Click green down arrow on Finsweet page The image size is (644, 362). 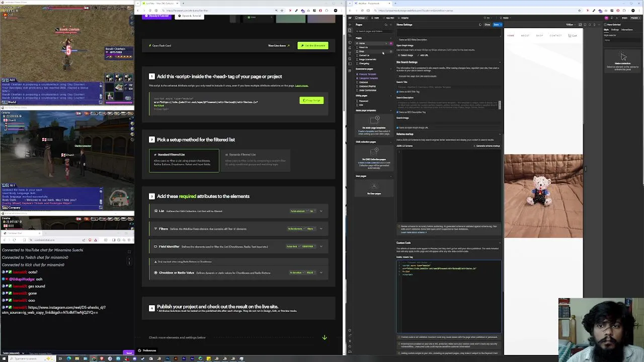325,337
